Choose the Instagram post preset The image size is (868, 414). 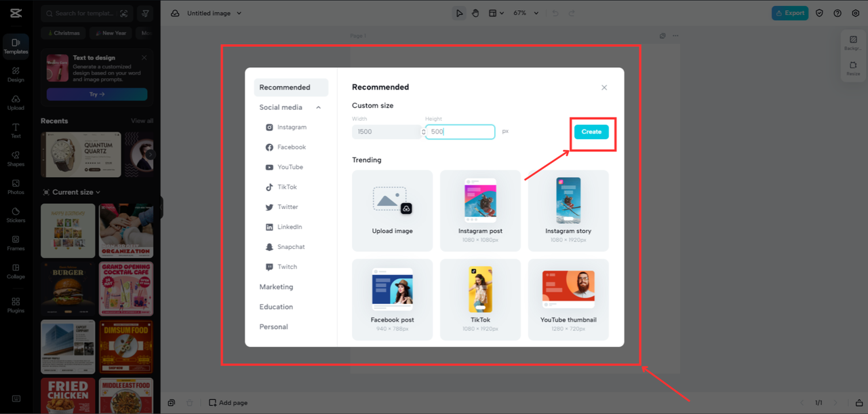pyautogui.click(x=480, y=210)
